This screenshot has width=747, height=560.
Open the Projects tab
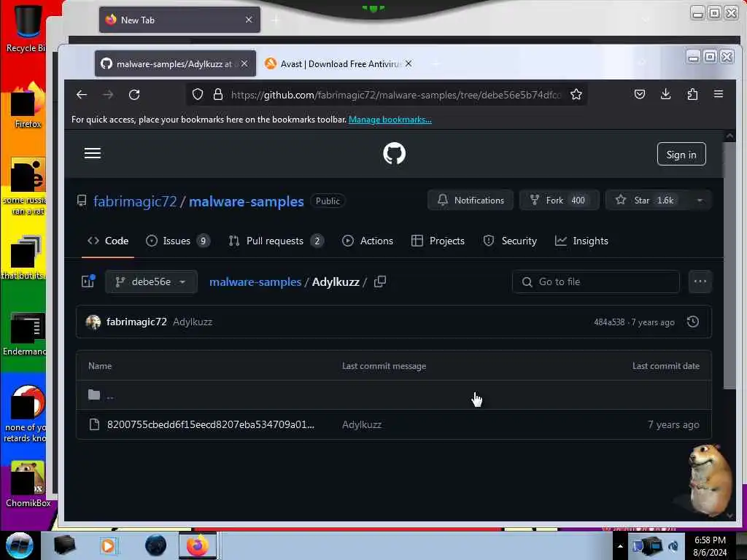(438, 241)
